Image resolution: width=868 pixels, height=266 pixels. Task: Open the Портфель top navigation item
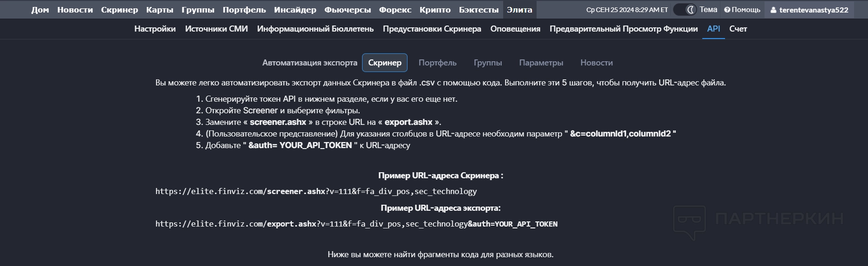(244, 10)
